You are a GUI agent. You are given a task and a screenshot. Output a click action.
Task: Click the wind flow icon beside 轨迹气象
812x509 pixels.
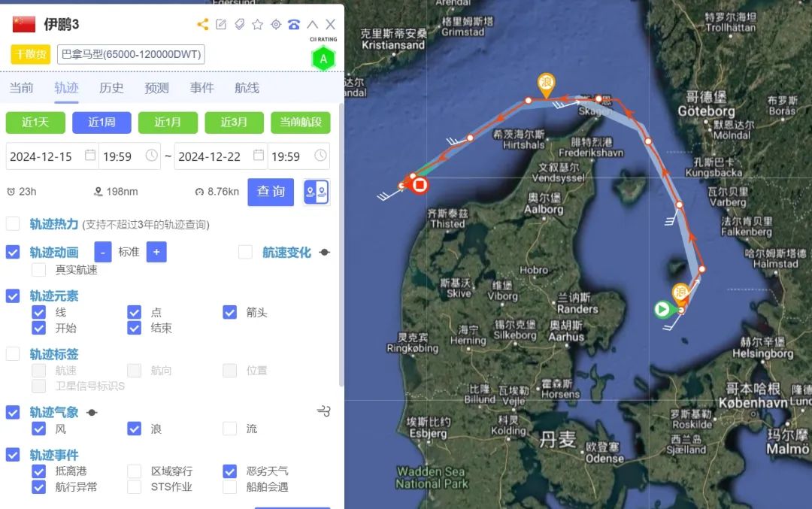[x=323, y=411]
